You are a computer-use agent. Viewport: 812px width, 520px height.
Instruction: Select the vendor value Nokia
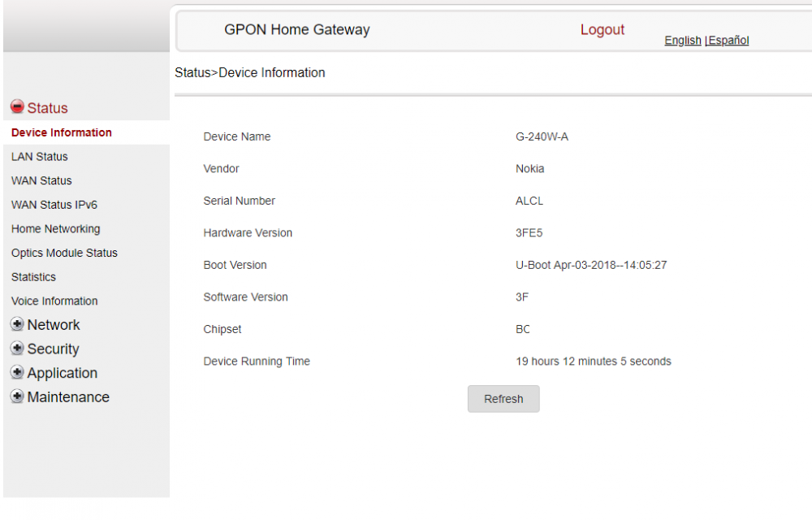click(x=529, y=169)
